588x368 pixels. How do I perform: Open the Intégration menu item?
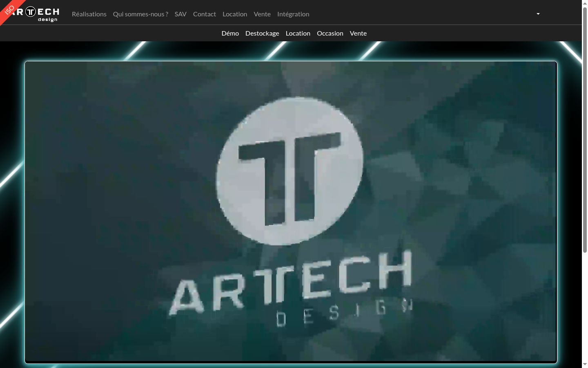click(293, 14)
